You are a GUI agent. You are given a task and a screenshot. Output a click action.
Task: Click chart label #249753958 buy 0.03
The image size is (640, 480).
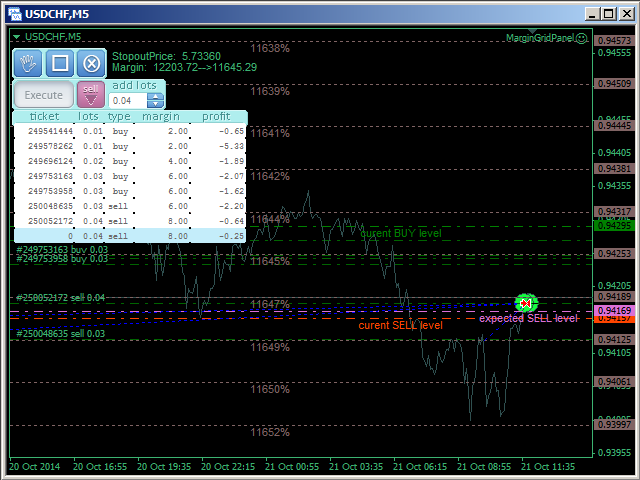click(x=62, y=259)
